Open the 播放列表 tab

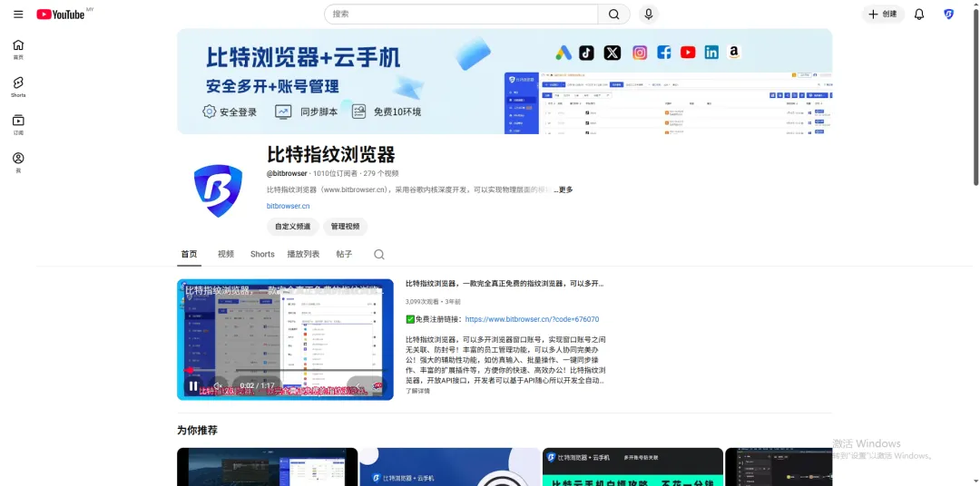point(303,254)
